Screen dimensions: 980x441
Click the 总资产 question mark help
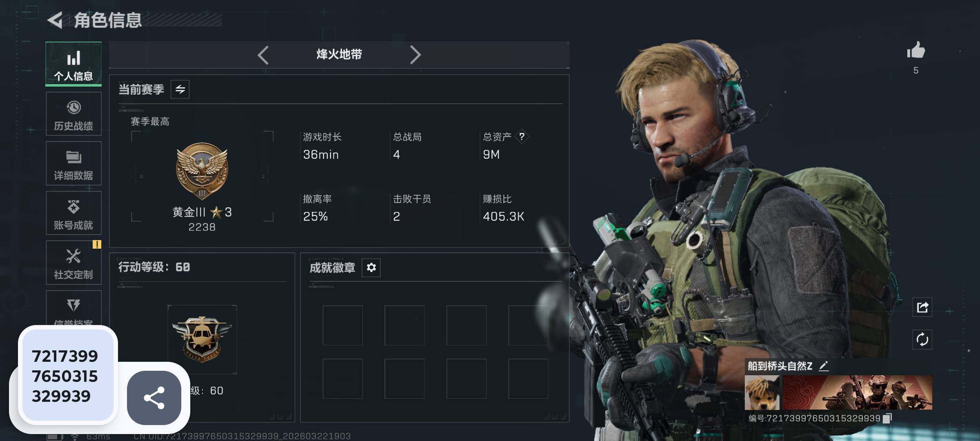click(522, 136)
